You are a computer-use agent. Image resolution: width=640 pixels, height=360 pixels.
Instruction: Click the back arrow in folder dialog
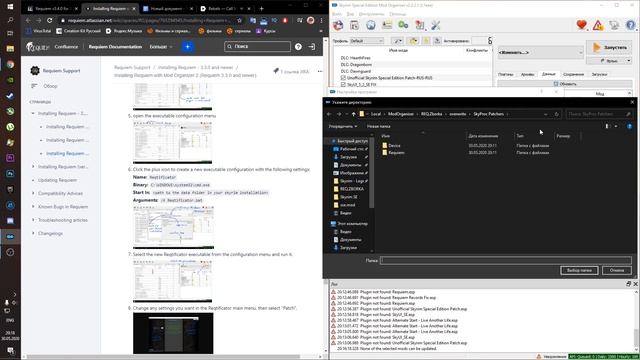pyautogui.click(x=329, y=114)
